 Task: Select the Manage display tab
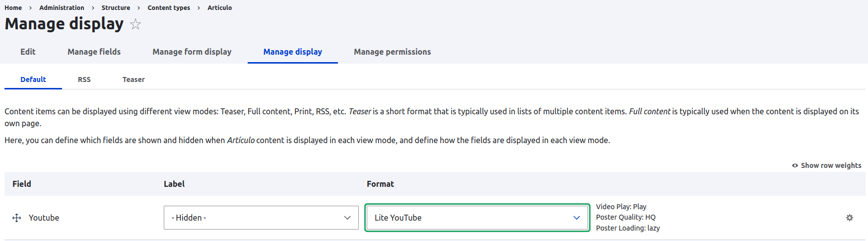(293, 52)
